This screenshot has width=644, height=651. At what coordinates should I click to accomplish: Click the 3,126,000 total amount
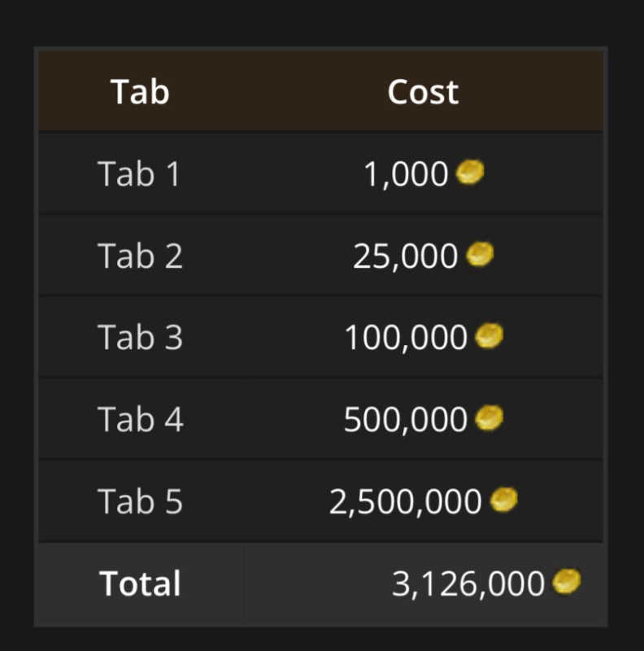coord(468,583)
